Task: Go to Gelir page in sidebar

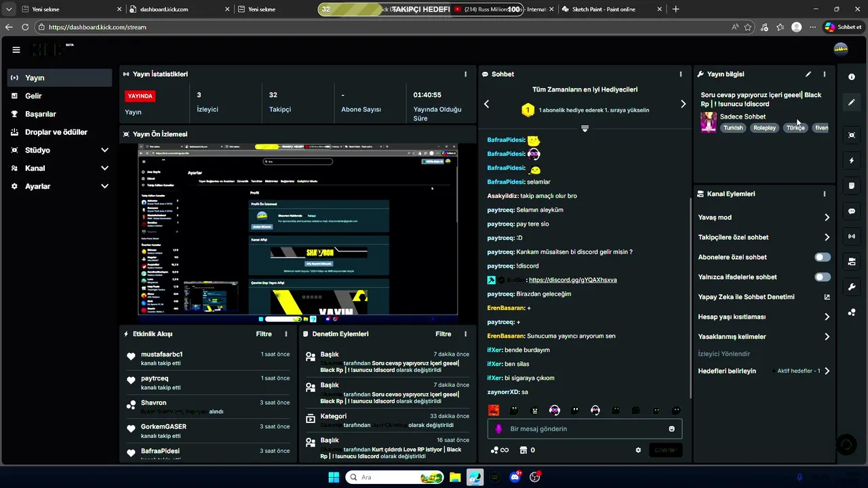Action: [x=60, y=96]
